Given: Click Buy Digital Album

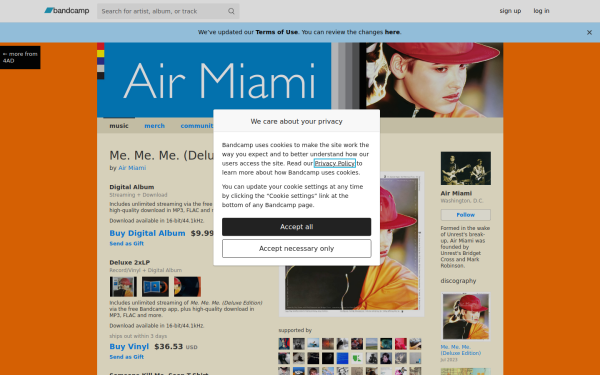Looking at the screenshot, I should point(147,233).
